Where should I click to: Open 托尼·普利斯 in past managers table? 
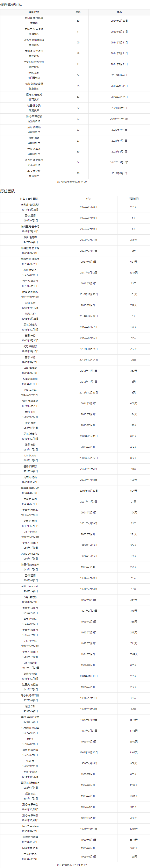tap(30, 346)
